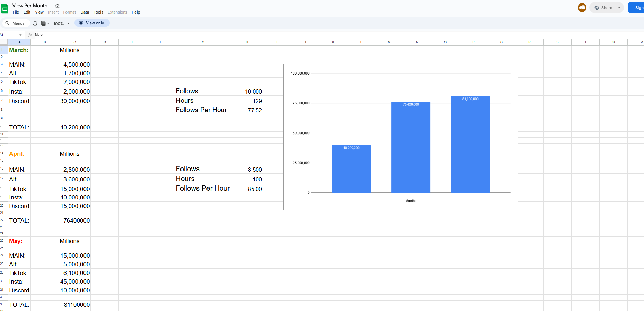This screenshot has width=644, height=311.
Task: Click the print icon in toolbar
Action: click(x=35, y=23)
